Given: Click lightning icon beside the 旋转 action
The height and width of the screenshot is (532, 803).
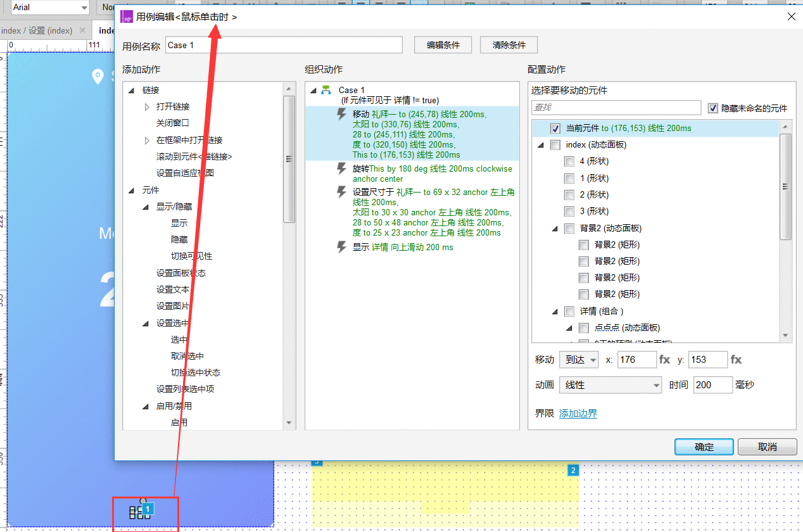Looking at the screenshot, I should point(341,169).
